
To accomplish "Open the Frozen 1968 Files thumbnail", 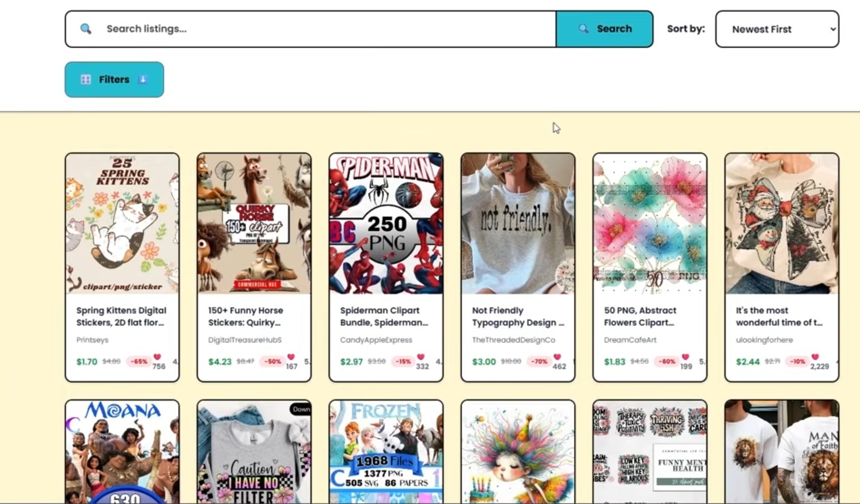I will [386, 451].
